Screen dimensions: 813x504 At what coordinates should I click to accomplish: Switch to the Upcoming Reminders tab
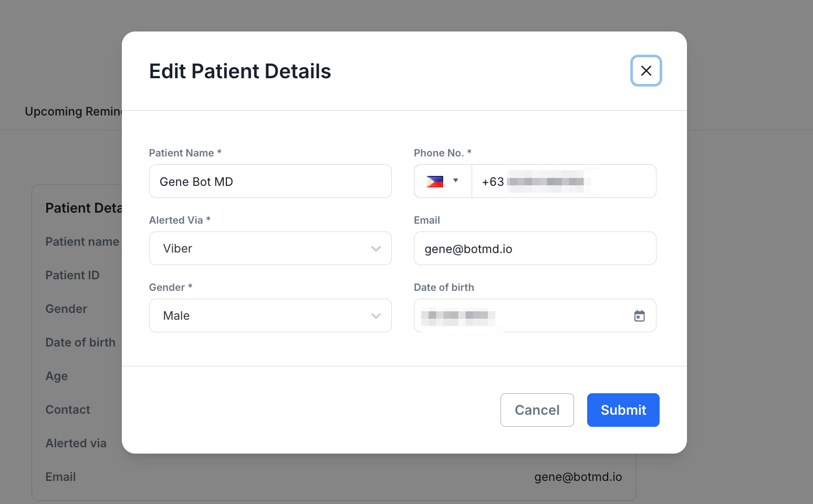tap(74, 112)
